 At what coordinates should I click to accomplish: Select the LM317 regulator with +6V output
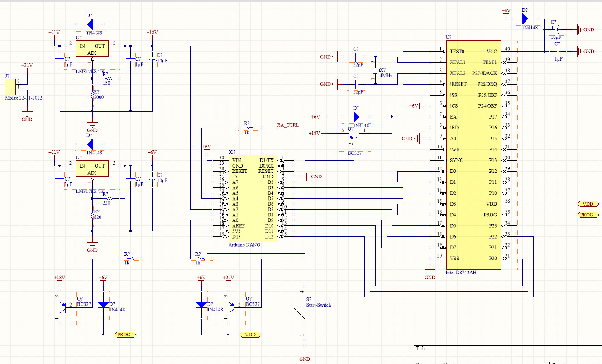click(x=92, y=168)
